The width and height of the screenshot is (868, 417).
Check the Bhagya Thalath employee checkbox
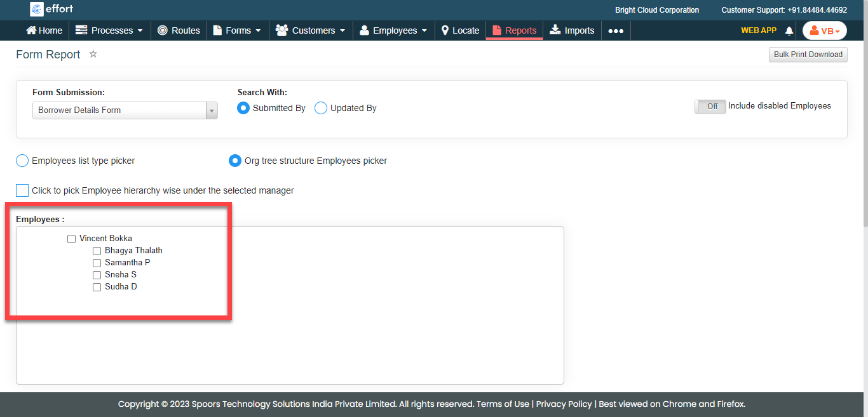pyautogui.click(x=97, y=251)
